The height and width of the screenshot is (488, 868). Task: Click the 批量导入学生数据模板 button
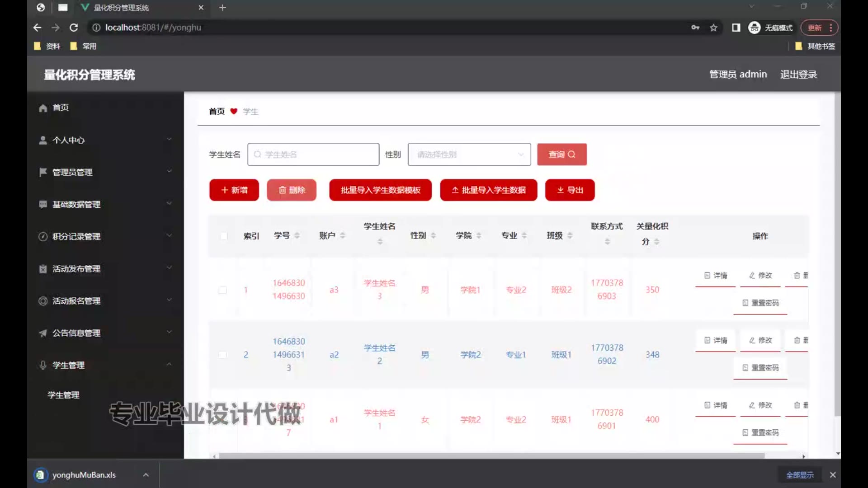(x=380, y=190)
